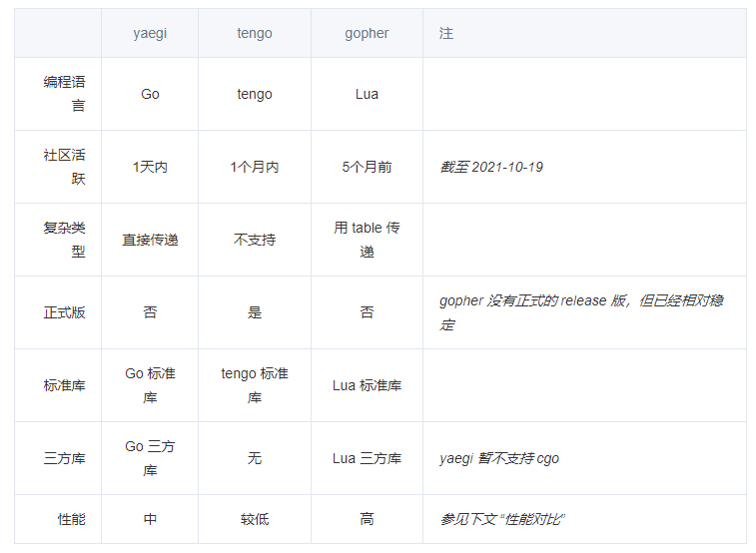
Task: Click "否" in the yaegi column
Action: coord(150,312)
